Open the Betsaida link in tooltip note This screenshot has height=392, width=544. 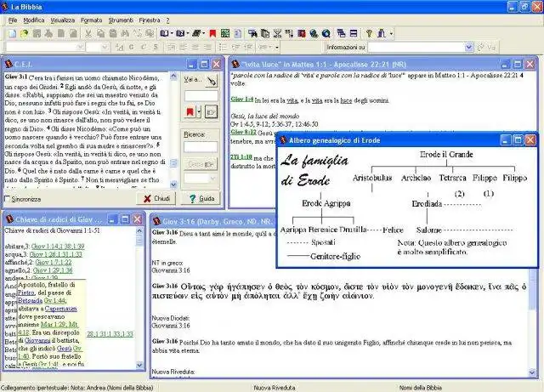pos(30,300)
